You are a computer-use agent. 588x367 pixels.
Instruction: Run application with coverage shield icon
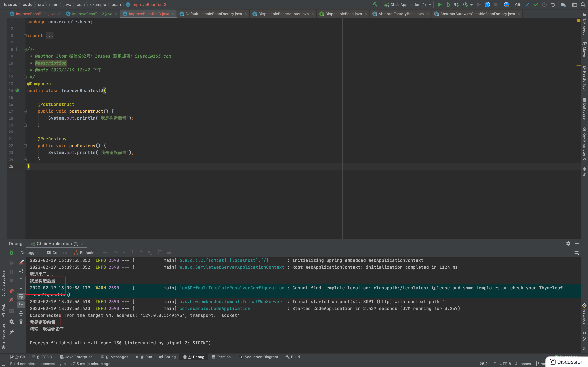click(x=457, y=5)
